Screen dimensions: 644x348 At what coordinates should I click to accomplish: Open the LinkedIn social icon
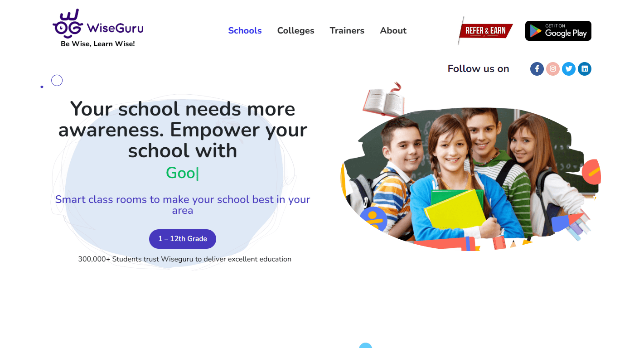coord(585,69)
